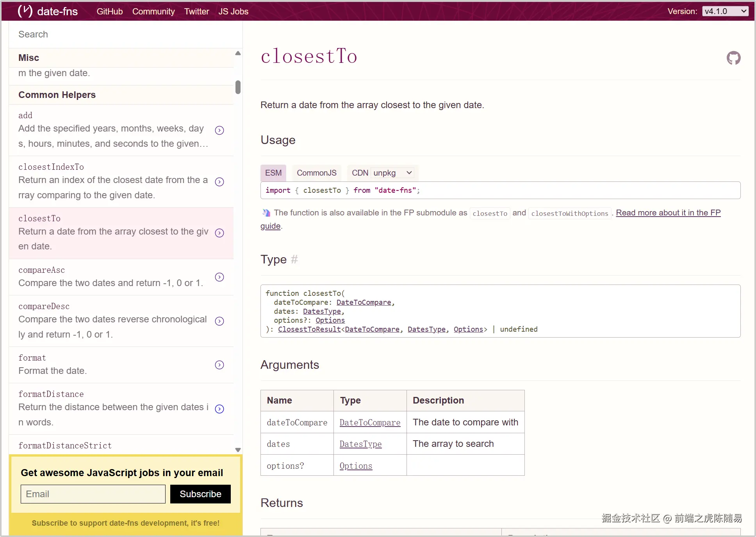The image size is (756, 537).
Task: Click arrow icon beside compareAsc entry
Action: click(219, 277)
